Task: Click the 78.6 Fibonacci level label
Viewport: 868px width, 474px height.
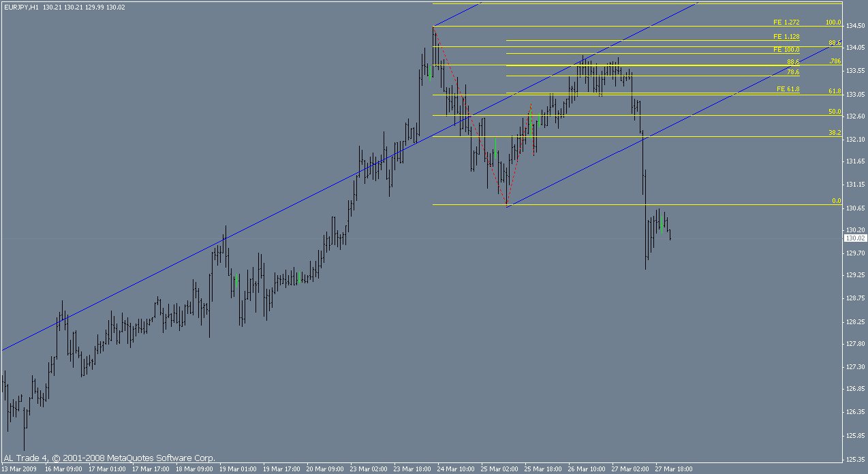Action: (x=793, y=72)
